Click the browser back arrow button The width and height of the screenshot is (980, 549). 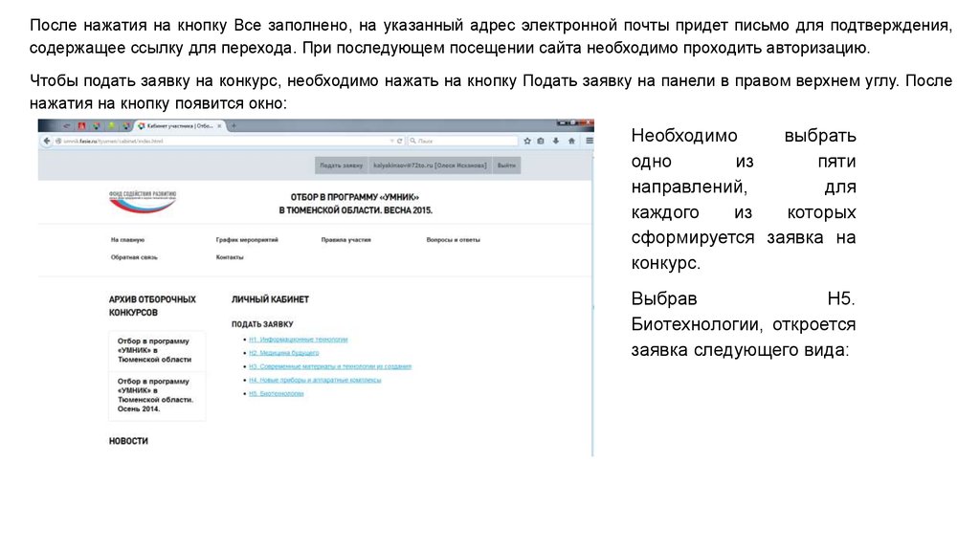(46, 142)
